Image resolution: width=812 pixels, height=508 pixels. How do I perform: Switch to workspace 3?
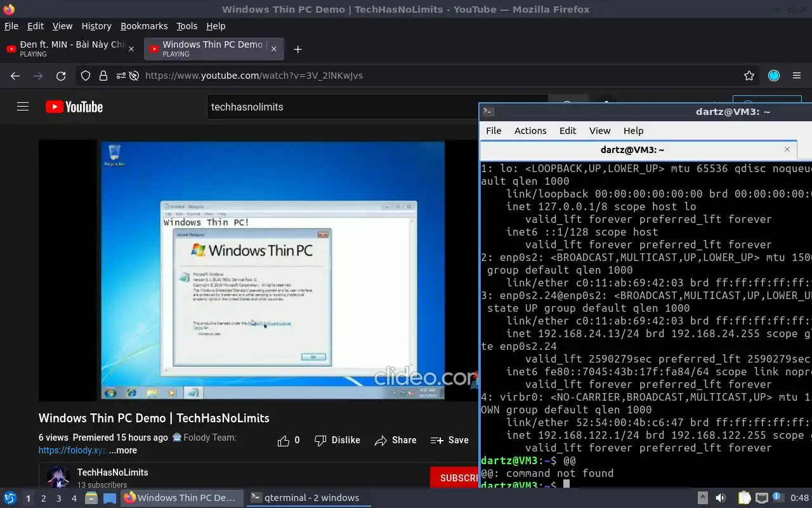[58, 498]
